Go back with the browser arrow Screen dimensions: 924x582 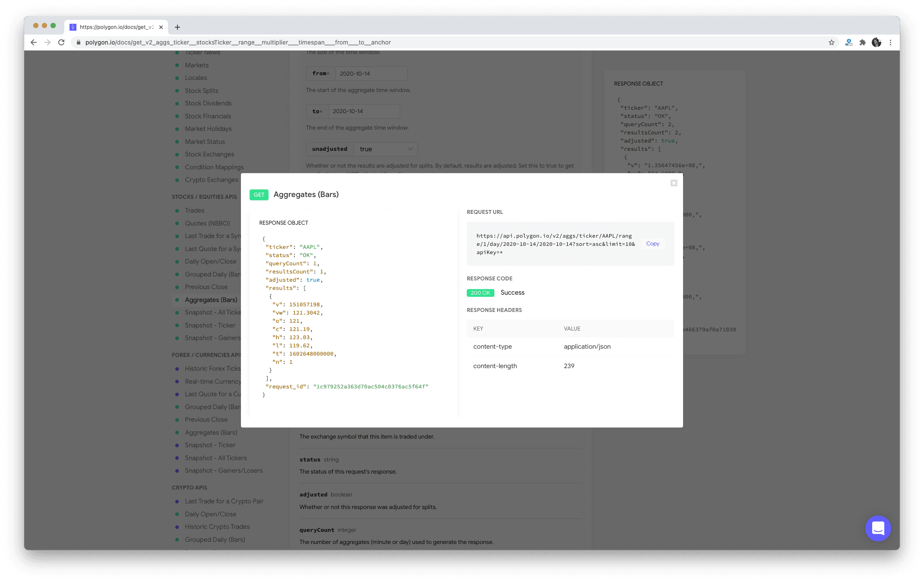pyautogui.click(x=34, y=42)
